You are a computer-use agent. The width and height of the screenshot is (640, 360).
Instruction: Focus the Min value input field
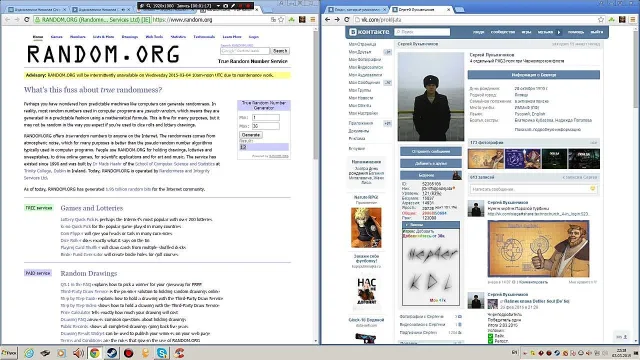[266, 118]
